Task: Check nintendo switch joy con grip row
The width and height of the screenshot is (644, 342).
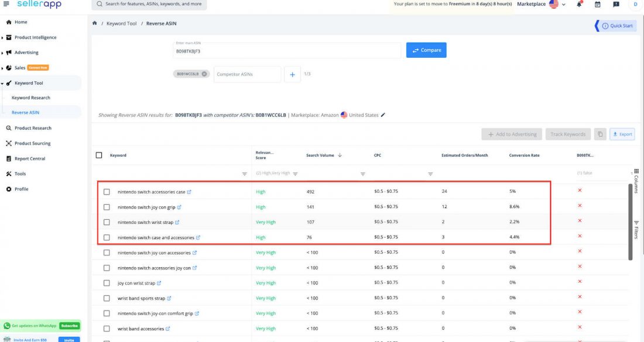Action: (x=107, y=207)
